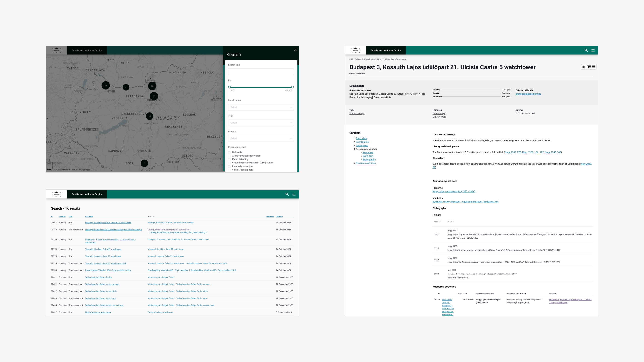
Task: Enable Metal detecting checkbox
Action: [229, 160]
